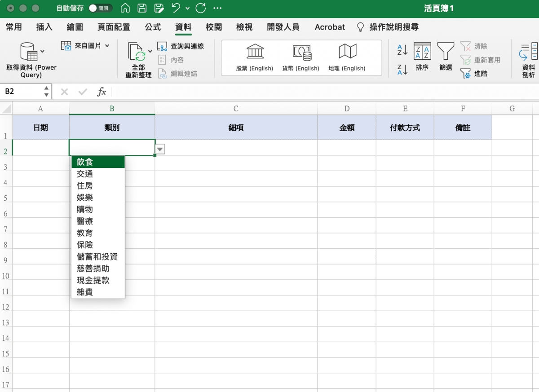Open the 插入 (Insert) ribbon tab

[44, 27]
